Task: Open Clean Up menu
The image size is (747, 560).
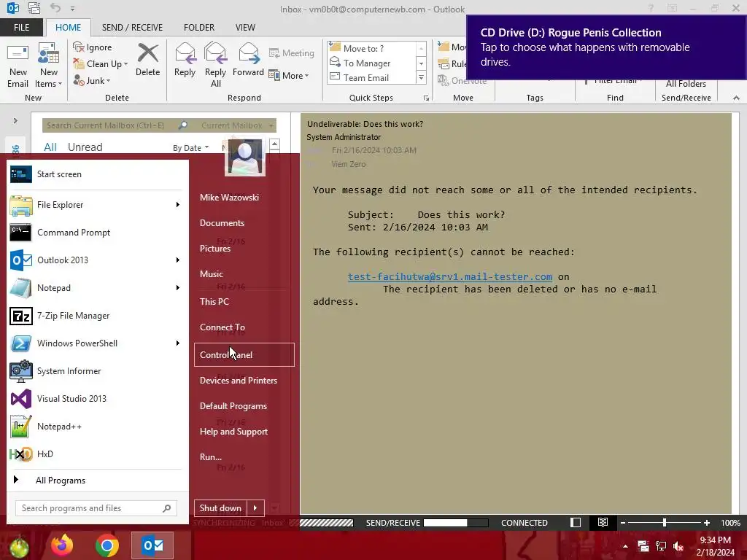Action: (100, 64)
